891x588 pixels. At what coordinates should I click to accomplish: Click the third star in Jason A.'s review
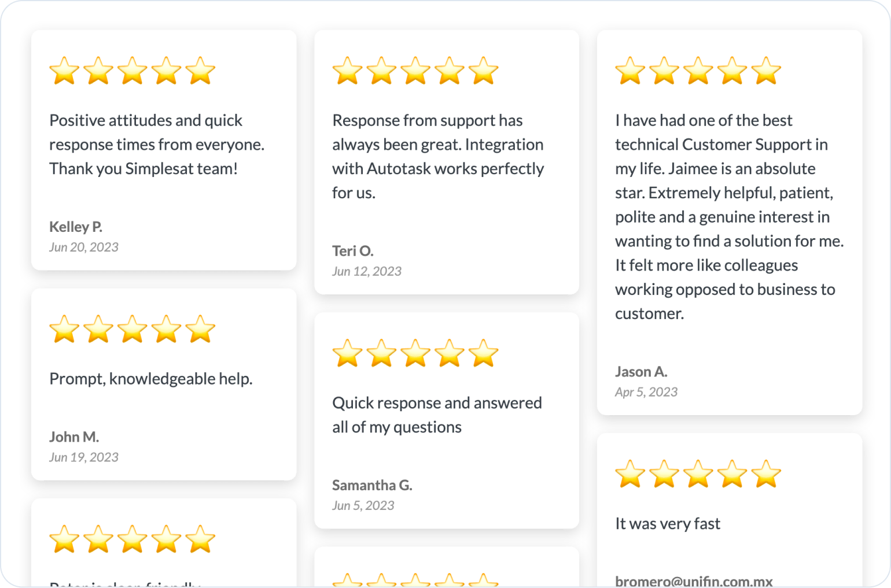click(x=698, y=71)
